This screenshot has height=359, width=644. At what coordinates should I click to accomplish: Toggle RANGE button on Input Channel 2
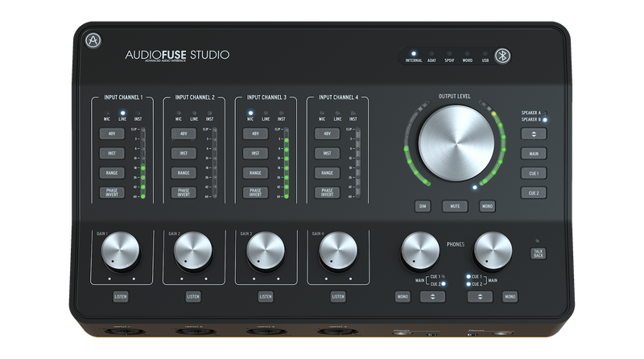point(184,173)
